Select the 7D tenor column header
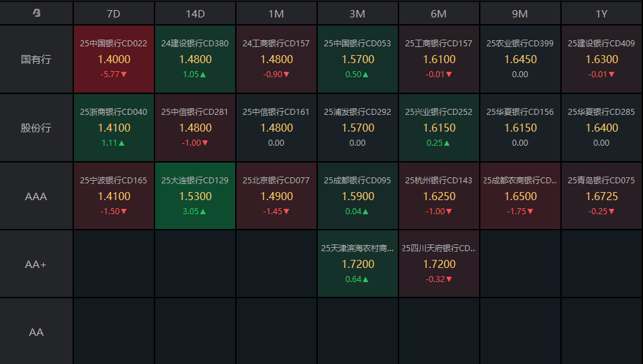 [114, 13]
